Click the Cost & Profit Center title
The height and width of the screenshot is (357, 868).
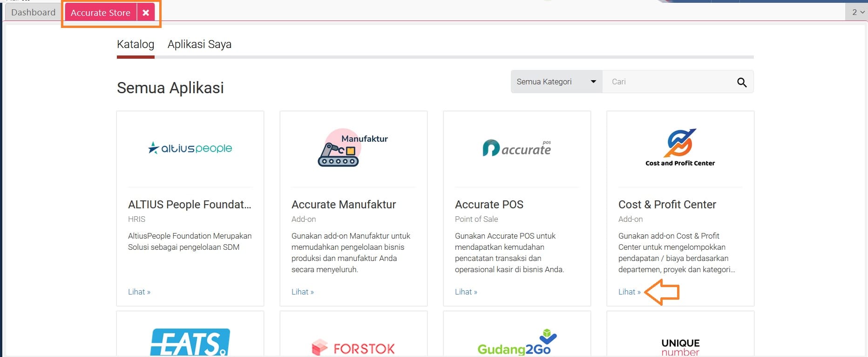667,205
